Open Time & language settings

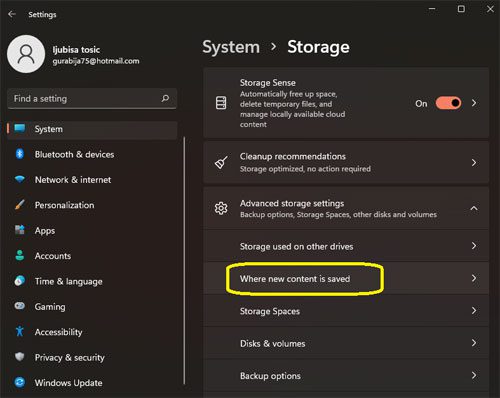point(92,281)
